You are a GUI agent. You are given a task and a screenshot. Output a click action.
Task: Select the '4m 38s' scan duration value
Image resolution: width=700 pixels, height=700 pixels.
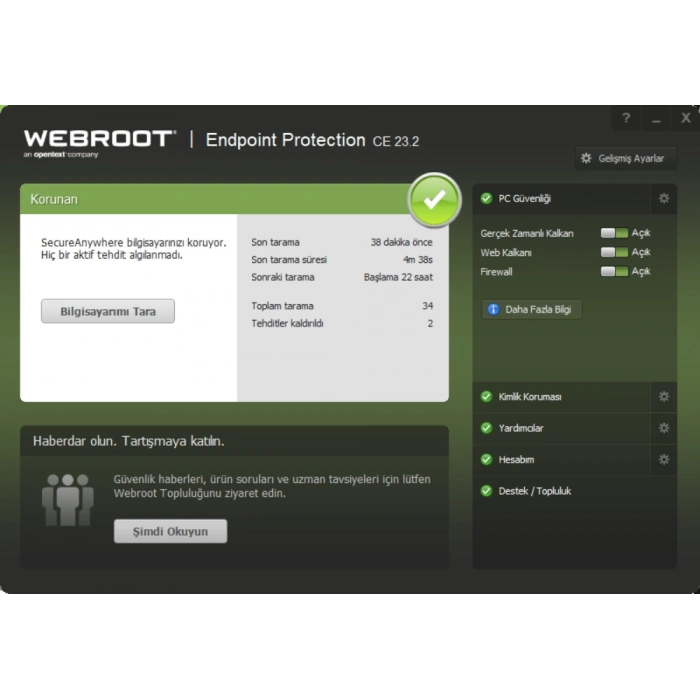point(418,259)
